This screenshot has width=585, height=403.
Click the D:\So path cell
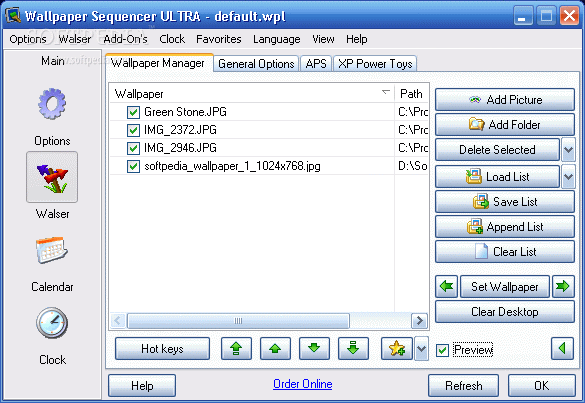click(413, 166)
